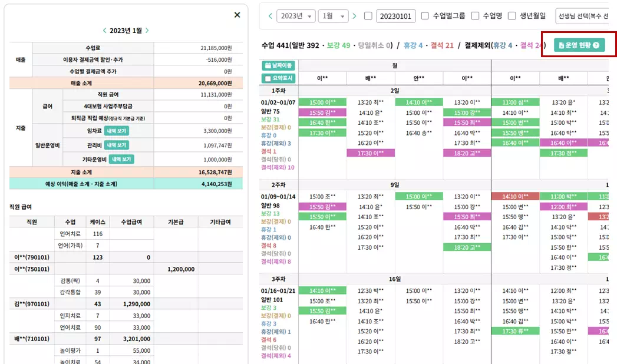The image size is (617, 364).
Task: Click inside the 20230101 date input field
Action: [x=395, y=16]
